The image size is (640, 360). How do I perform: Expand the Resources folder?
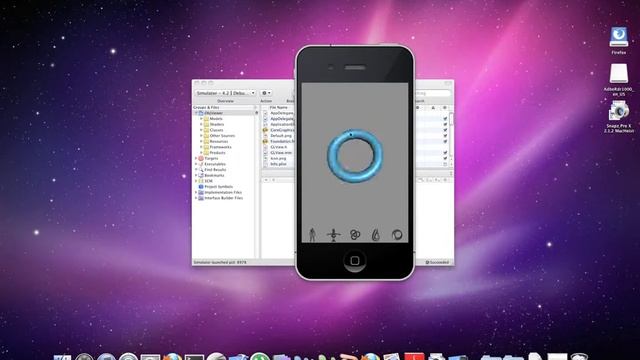[x=201, y=142]
